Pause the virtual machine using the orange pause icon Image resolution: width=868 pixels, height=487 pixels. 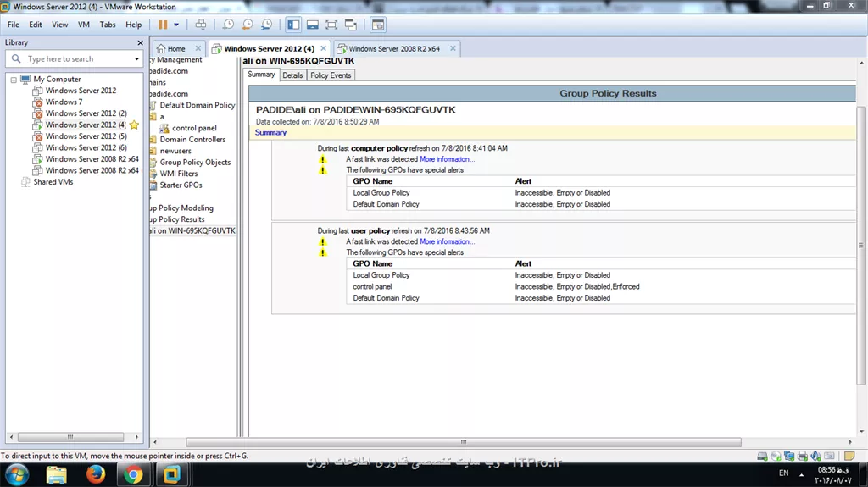pyautogui.click(x=163, y=25)
